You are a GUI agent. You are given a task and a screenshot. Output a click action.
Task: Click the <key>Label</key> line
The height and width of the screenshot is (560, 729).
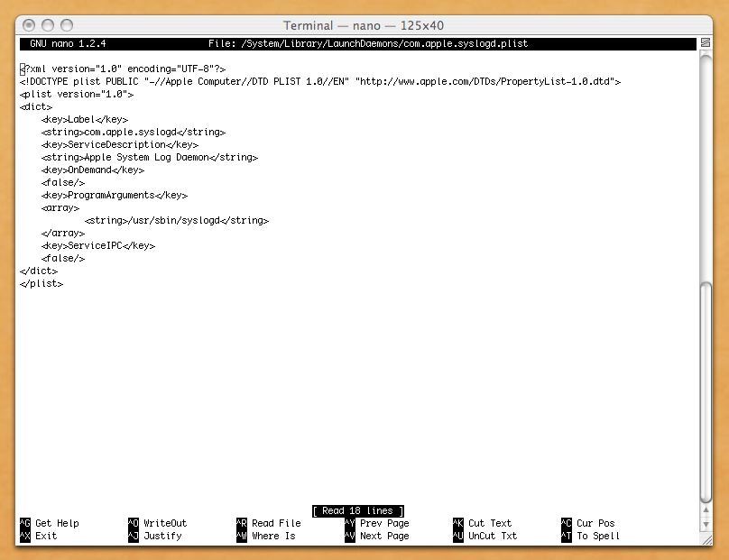[85, 119]
